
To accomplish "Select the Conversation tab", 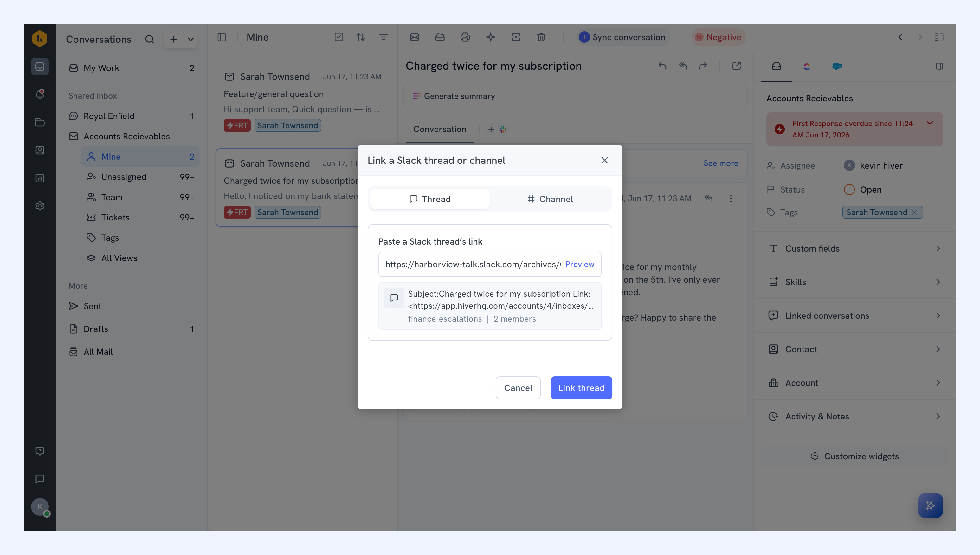I will pos(440,129).
